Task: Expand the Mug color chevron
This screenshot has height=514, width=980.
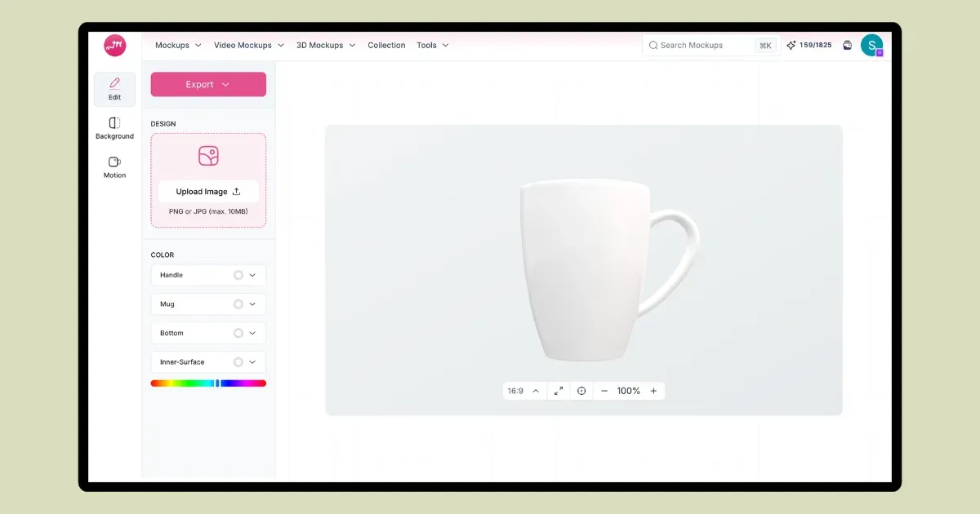Action: 252,304
